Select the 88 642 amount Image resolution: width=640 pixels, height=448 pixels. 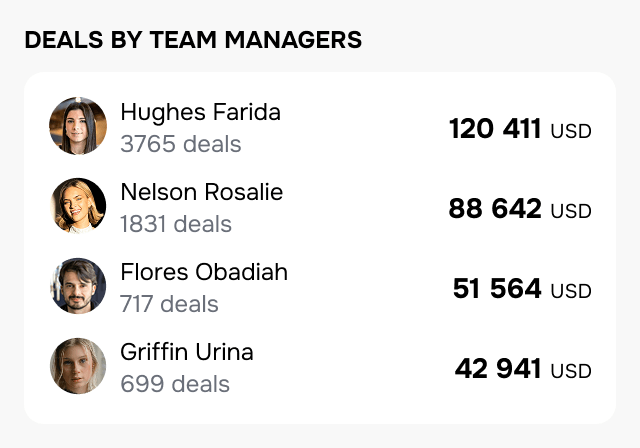(495, 209)
